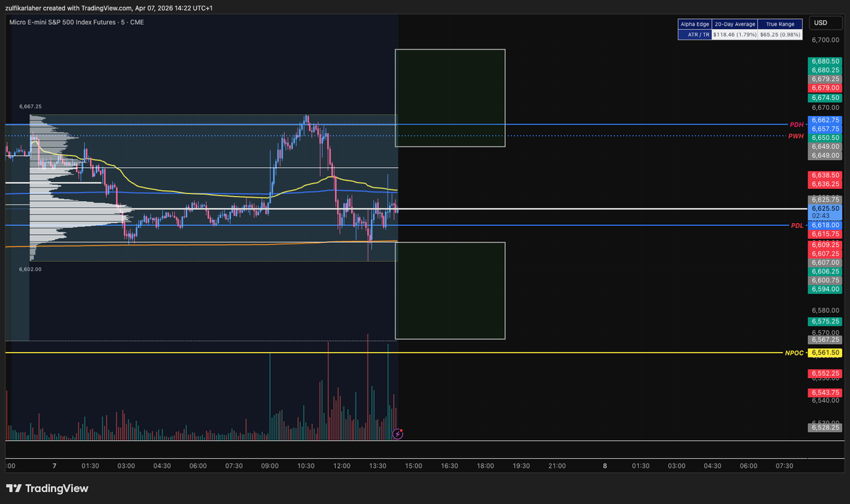Click the red 6,638.50 price tag
Viewport: 850px width, 504px height.
coord(825,175)
